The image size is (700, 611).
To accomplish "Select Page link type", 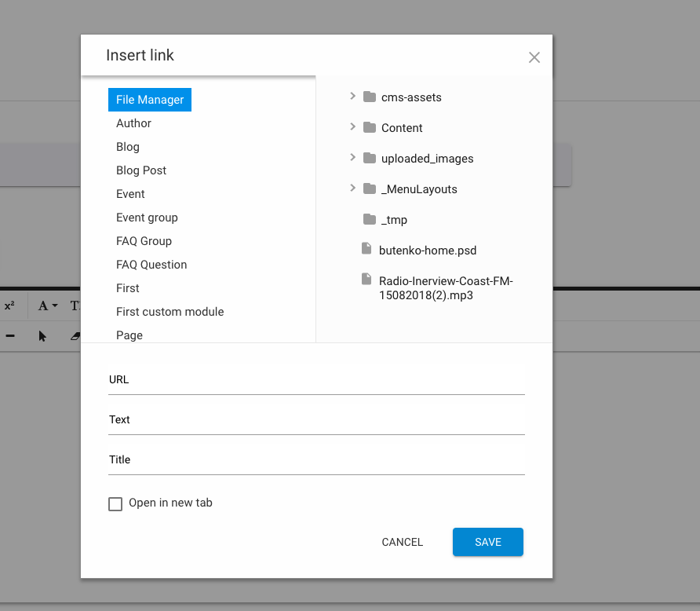I will (x=129, y=335).
